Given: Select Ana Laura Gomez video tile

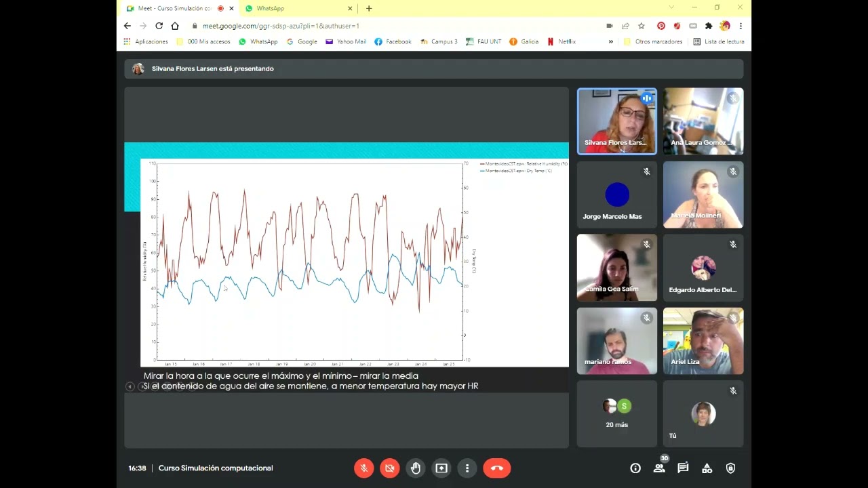Looking at the screenshot, I should click(x=703, y=121).
